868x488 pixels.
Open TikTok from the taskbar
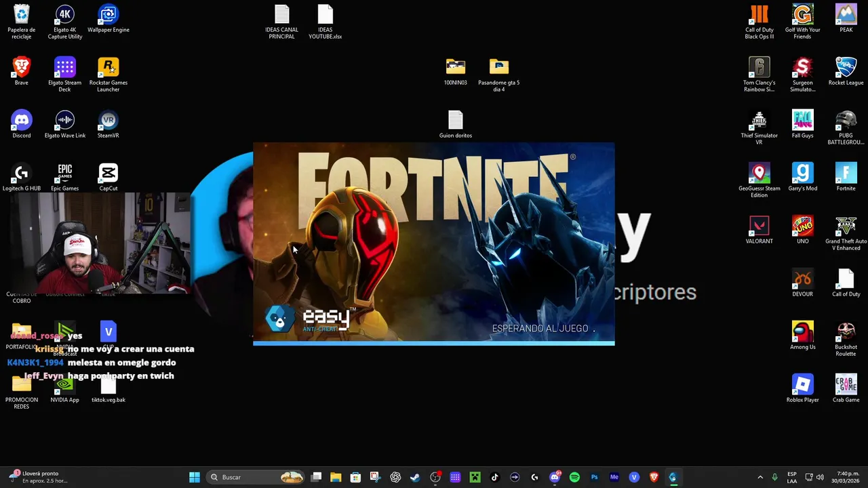point(494,477)
